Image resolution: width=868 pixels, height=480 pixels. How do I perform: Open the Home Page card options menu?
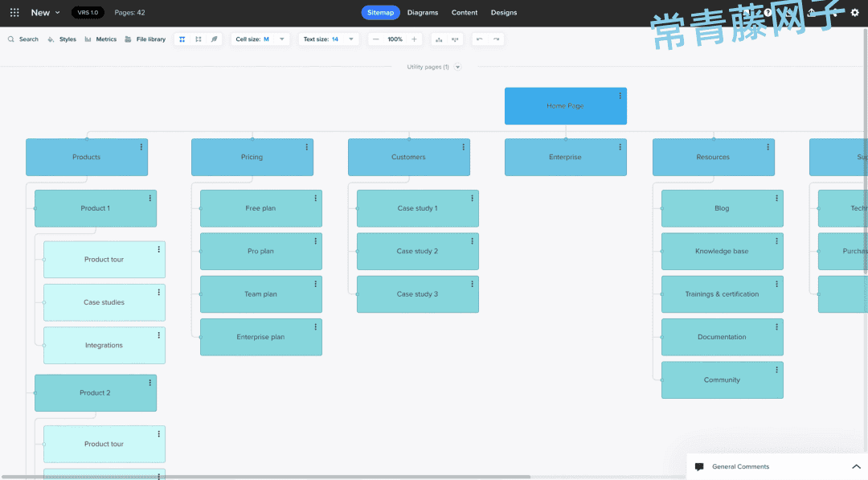pos(620,96)
